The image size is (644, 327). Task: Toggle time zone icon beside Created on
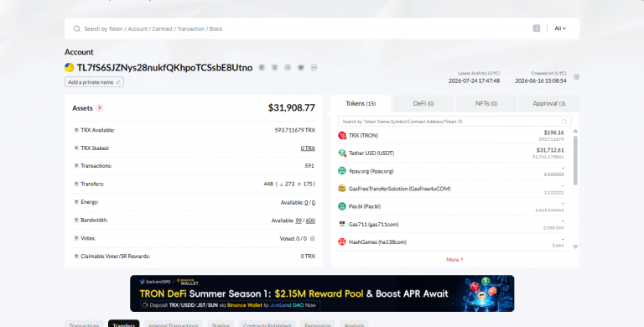tap(577, 77)
